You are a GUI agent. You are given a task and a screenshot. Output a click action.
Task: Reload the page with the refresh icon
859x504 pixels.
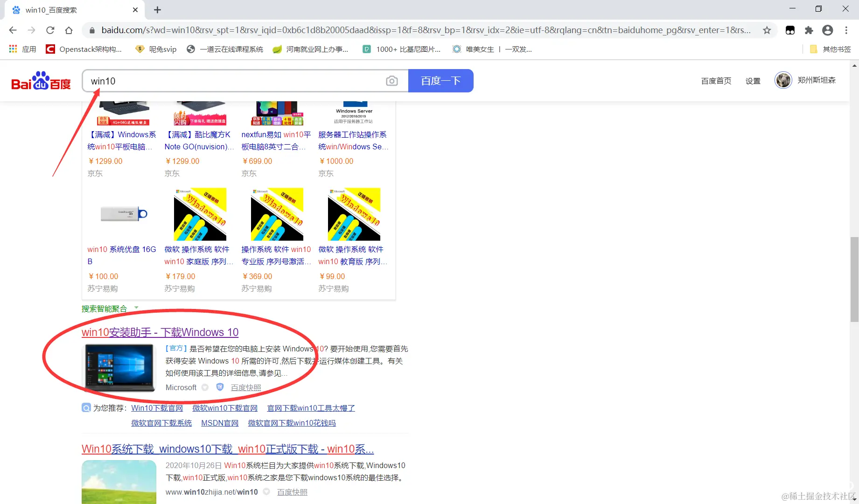[x=50, y=30]
